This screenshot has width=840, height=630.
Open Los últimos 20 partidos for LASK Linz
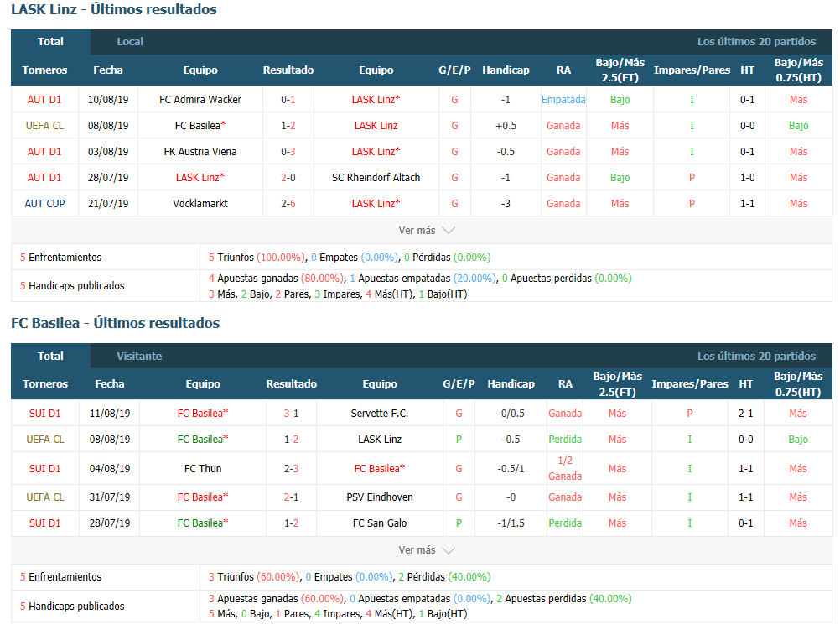(756, 42)
